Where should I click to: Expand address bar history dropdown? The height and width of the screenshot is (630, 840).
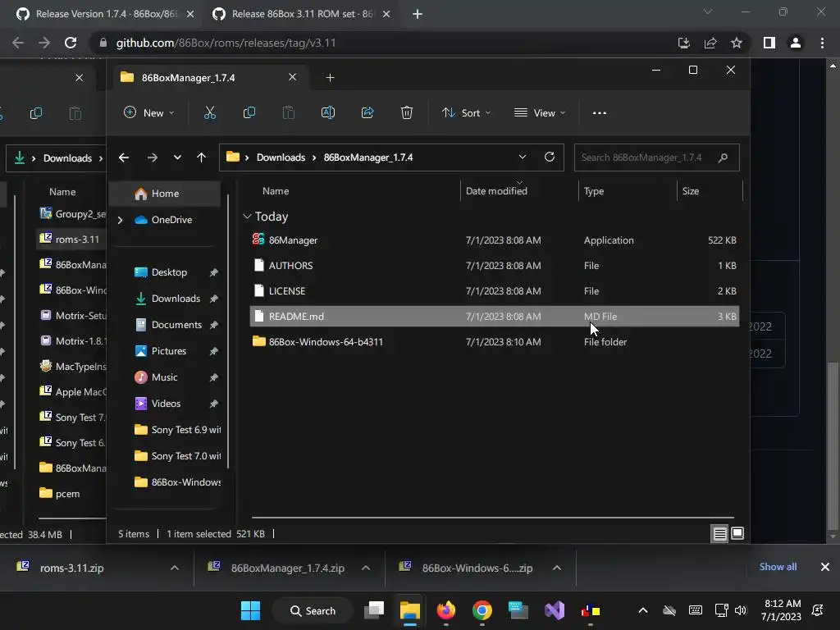pyautogui.click(x=523, y=157)
